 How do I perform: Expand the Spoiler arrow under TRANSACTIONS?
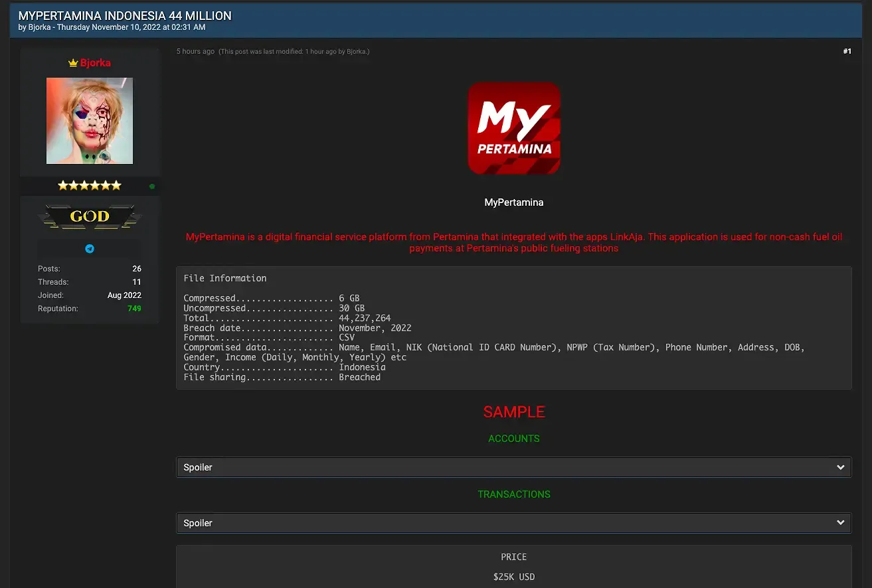(x=840, y=523)
